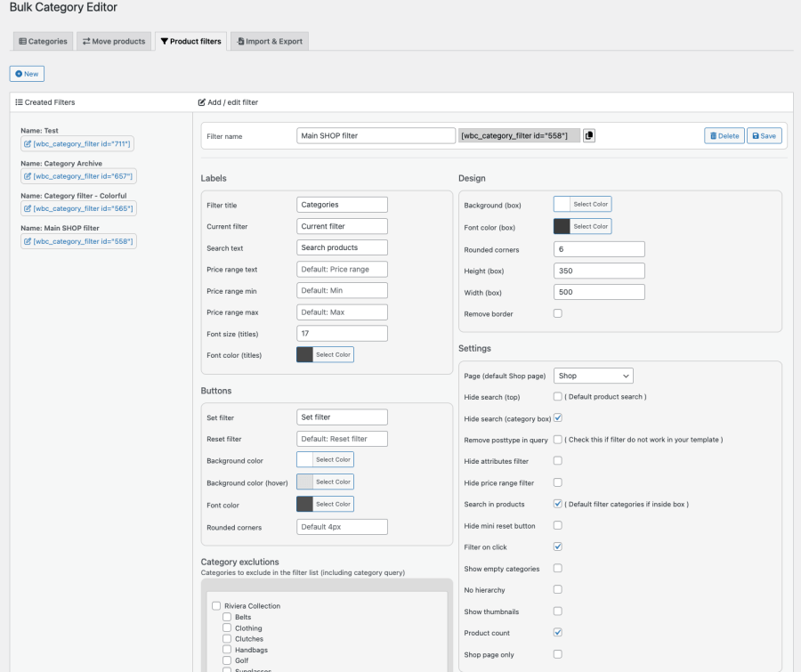Check the Clothing category exclusion box
The image size is (801, 672).
[229, 627]
